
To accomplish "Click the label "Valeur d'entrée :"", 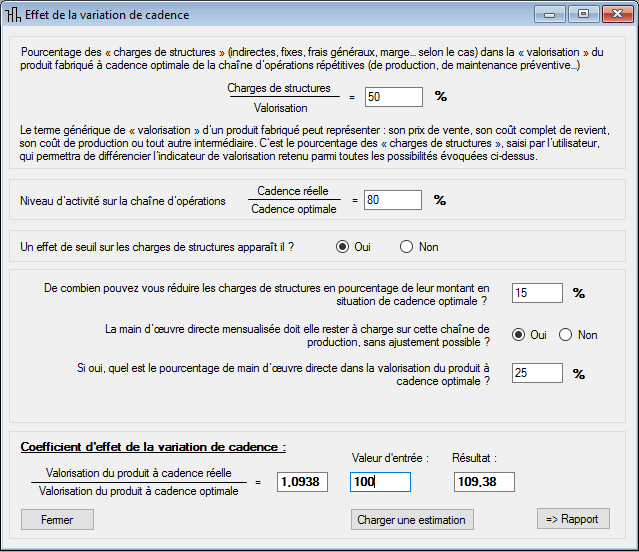I will click(390, 458).
